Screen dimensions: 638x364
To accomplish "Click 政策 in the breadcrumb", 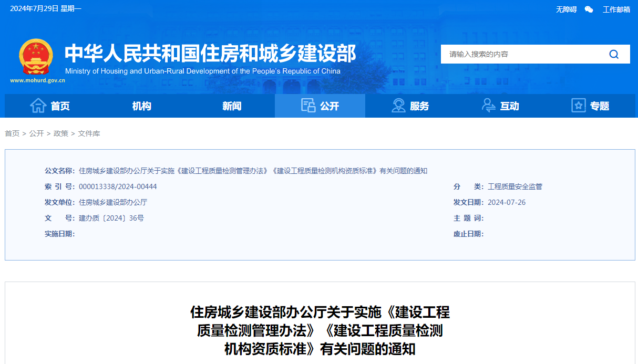I will 61,133.
